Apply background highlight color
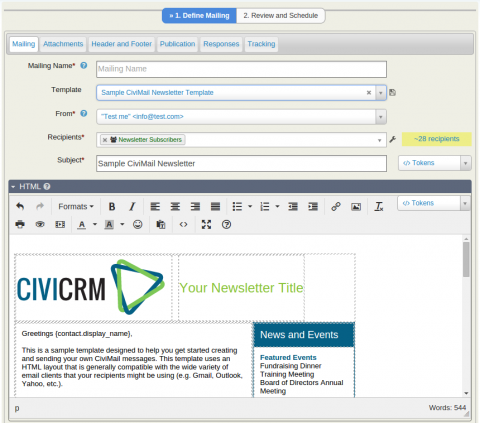 [x=109, y=224]
